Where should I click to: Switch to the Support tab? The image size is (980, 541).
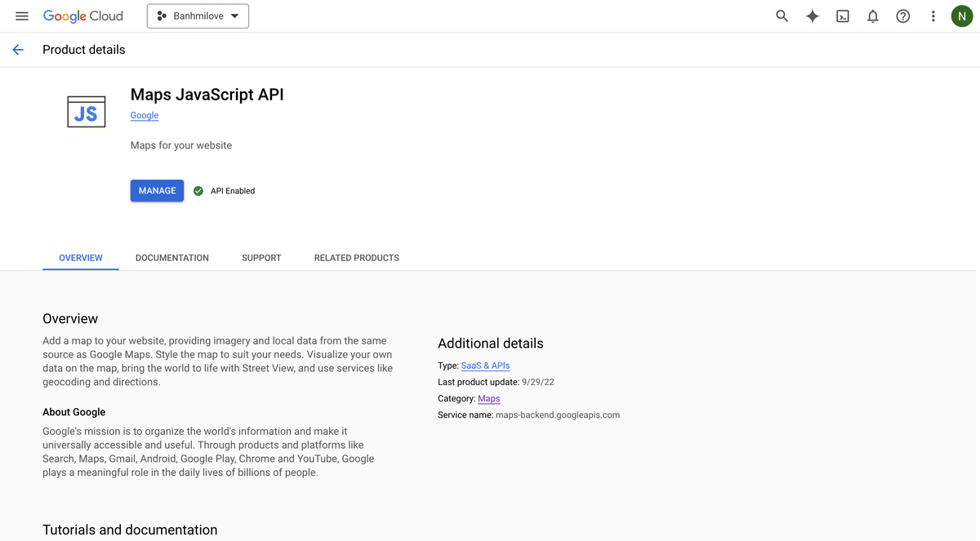click(x=261, y=258)
